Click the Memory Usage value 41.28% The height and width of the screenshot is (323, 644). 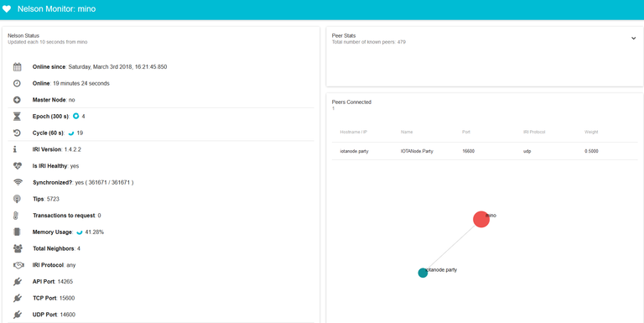pos(95,232)
